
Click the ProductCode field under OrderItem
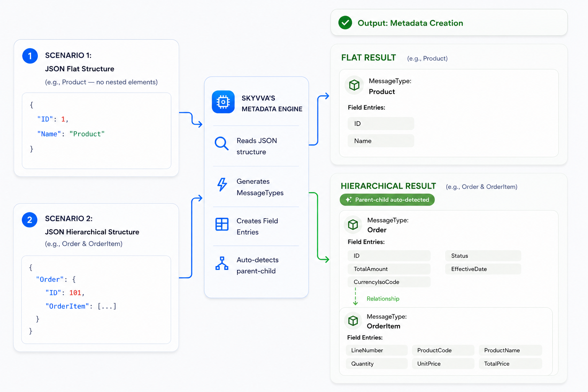[x=443, y=350]
